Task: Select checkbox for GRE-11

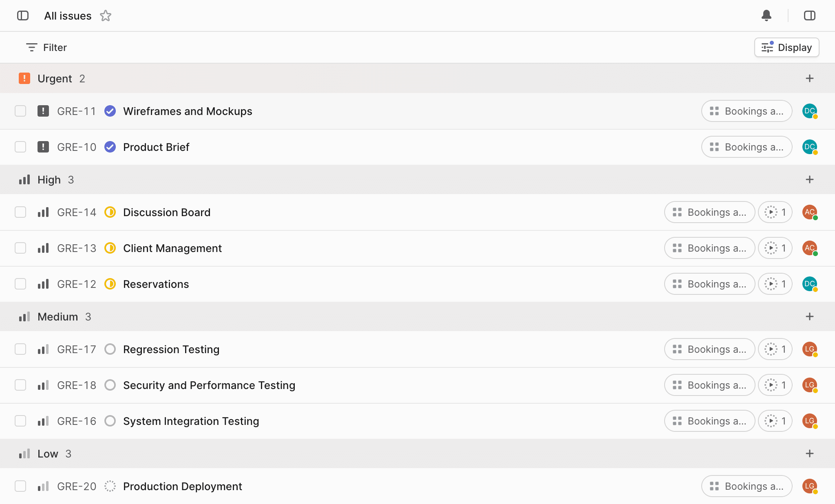Action: point(20,111)
